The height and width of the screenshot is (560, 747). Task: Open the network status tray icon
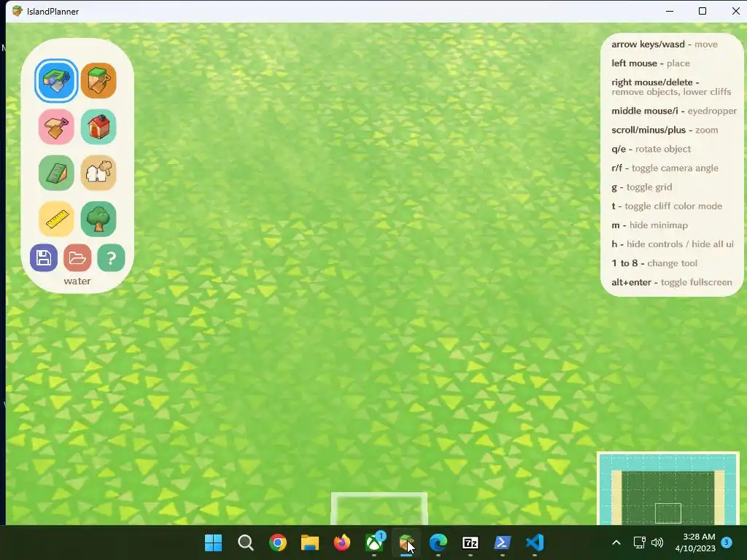pos(639,542)
